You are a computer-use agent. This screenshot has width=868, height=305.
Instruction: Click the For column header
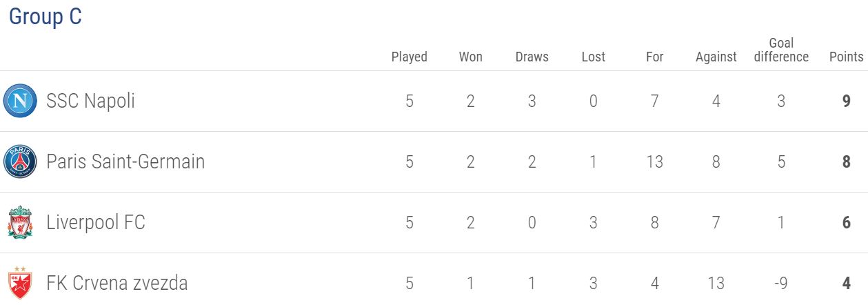coord(655,57)
